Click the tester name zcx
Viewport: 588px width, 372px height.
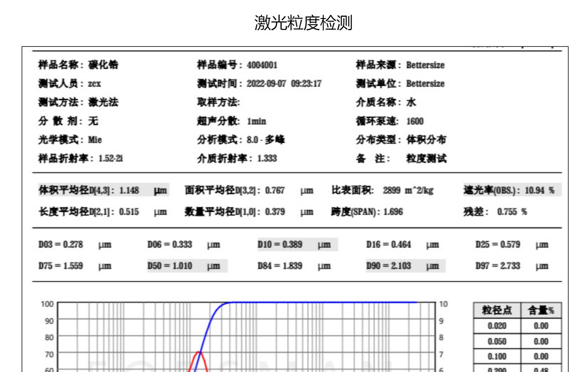tap(94, 84)
